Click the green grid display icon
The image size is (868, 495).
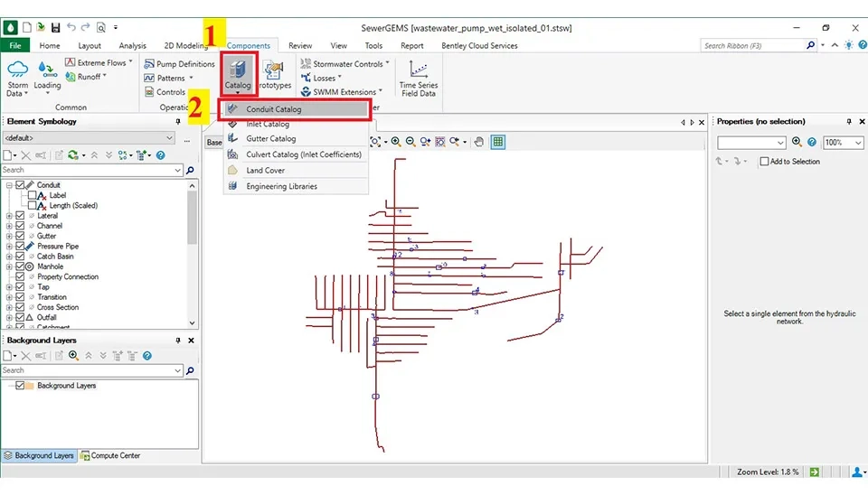(x=498, y=142)
